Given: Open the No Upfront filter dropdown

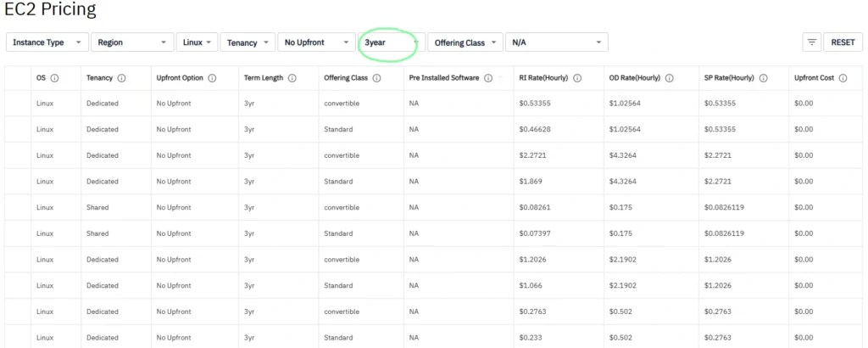Looking at the screenshot, I should click(x=317, y=42).
